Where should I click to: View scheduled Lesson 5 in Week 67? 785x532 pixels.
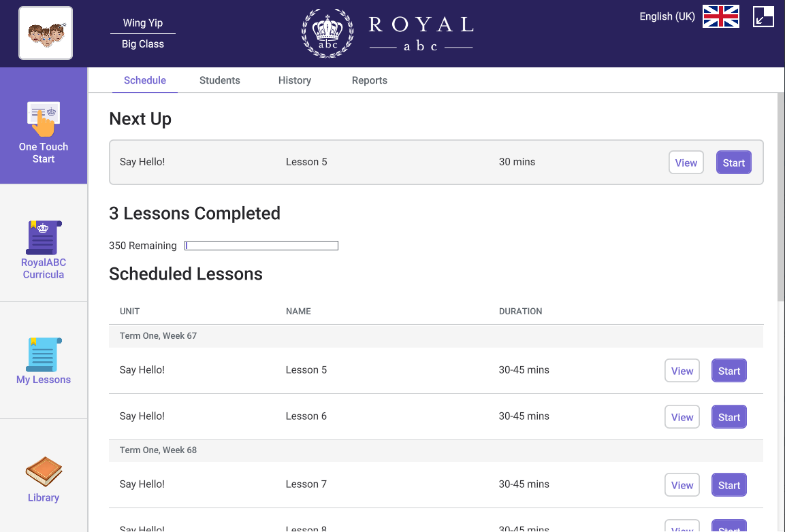(682, 371)
